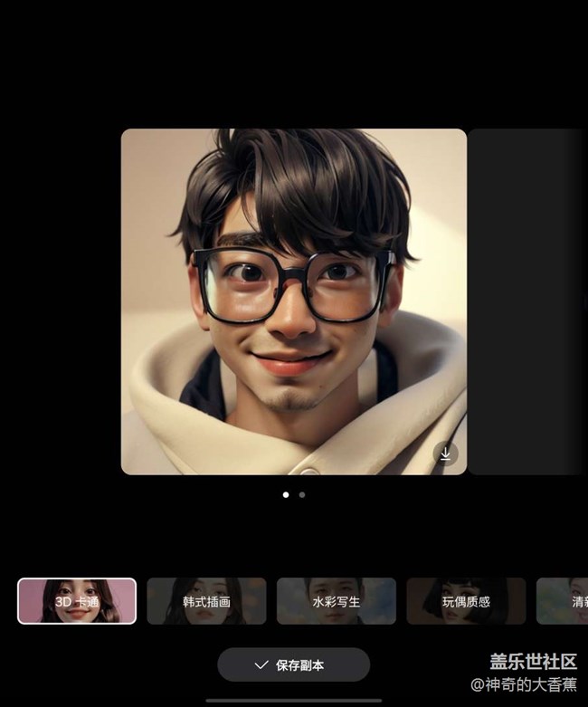
Task: Select the partially visible 清新 style tile
Action: click(563, 601)
